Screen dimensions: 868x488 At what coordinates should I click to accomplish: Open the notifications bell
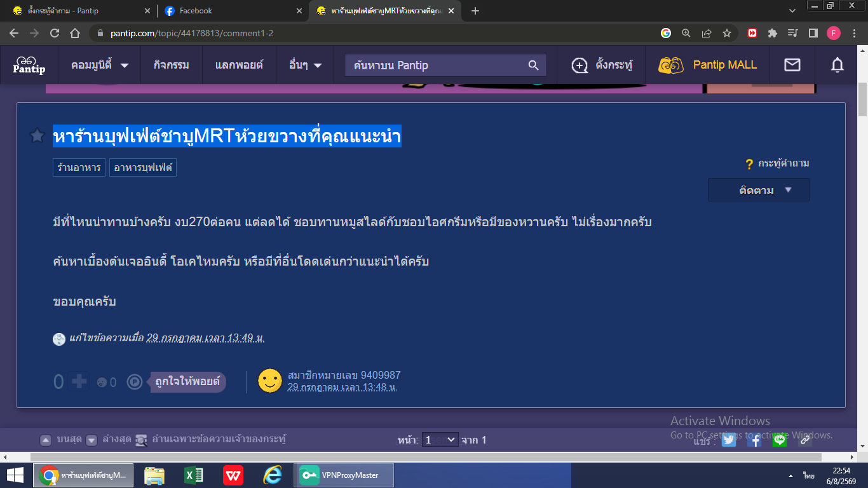click(837, 65)
